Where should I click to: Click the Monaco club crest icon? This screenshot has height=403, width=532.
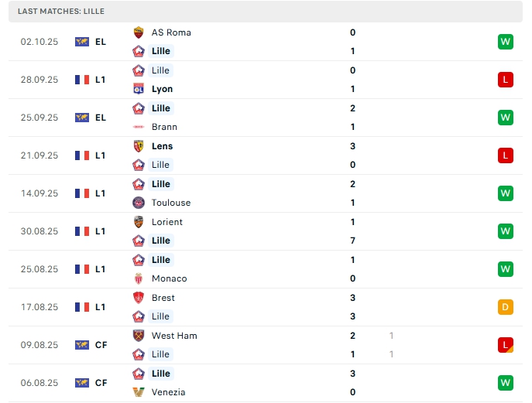139,278
